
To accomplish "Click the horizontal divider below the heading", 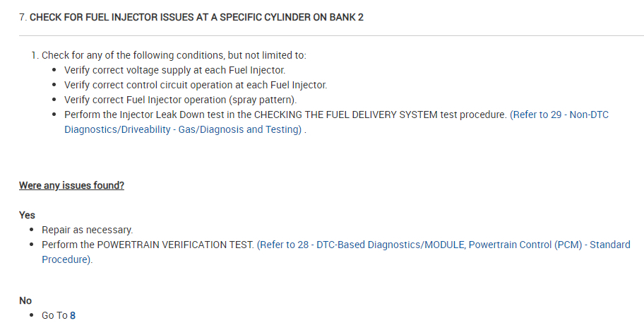I will 322,35.
